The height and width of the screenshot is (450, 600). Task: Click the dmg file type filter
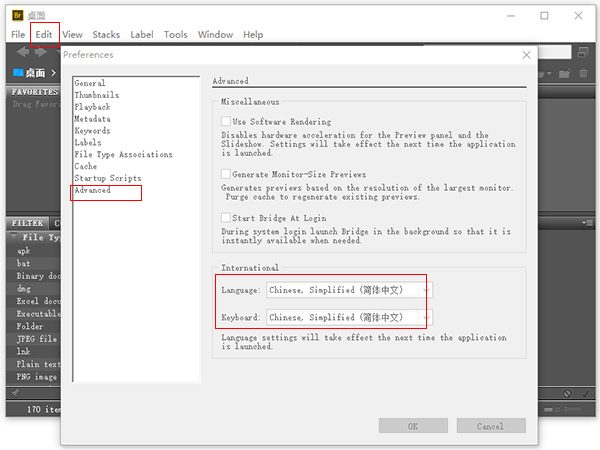24,289
